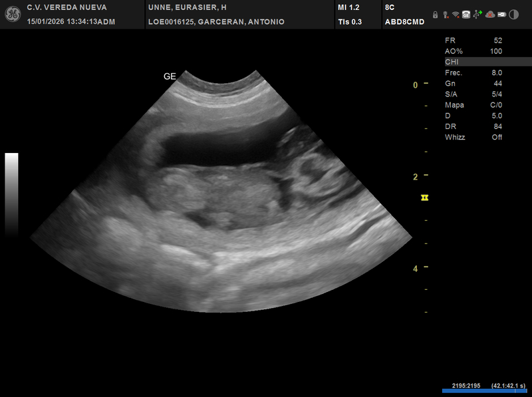
Task: Click the grayscale bar left of image
Action: tap(11, 194)
